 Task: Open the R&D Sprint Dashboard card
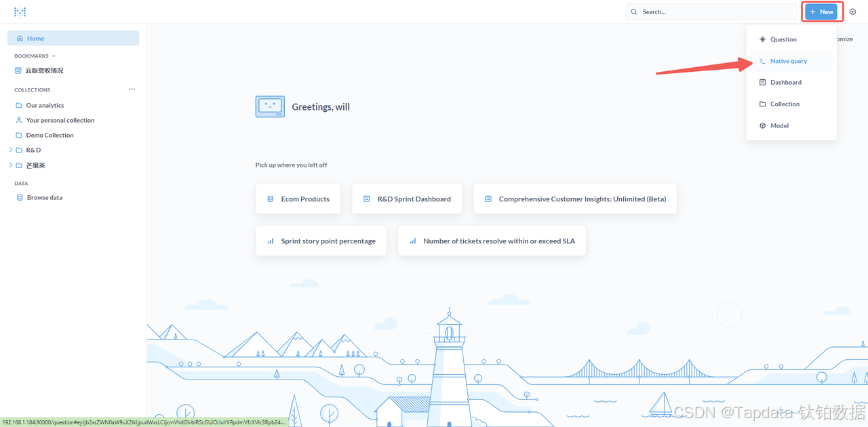407,199
